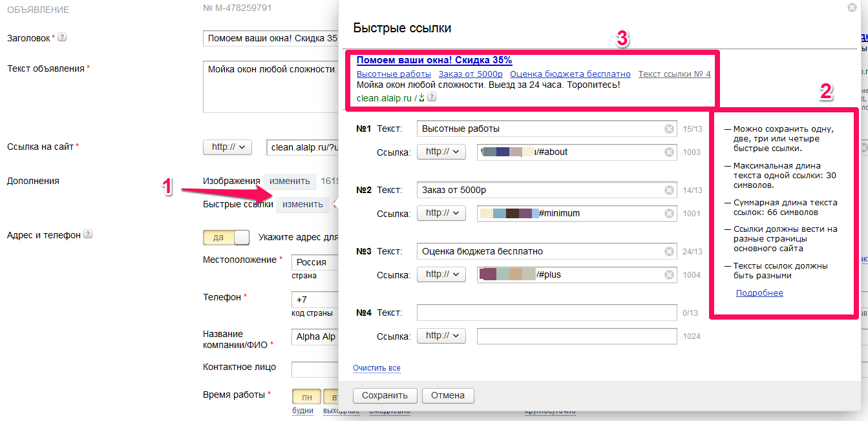Click help icon after clean.alalp.ru in preview
Screen dimensions: 868x421
point(432,98)
